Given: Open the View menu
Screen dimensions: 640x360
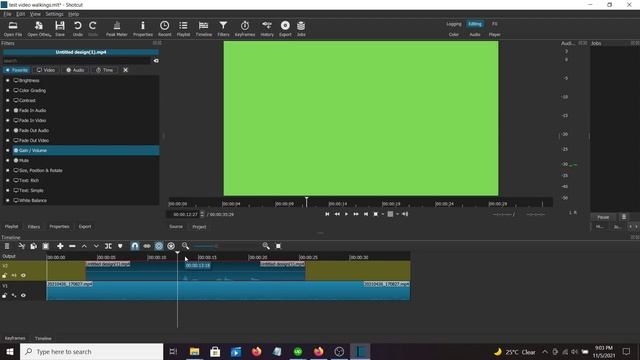Looking at the screenshot, I should [35, 14].
